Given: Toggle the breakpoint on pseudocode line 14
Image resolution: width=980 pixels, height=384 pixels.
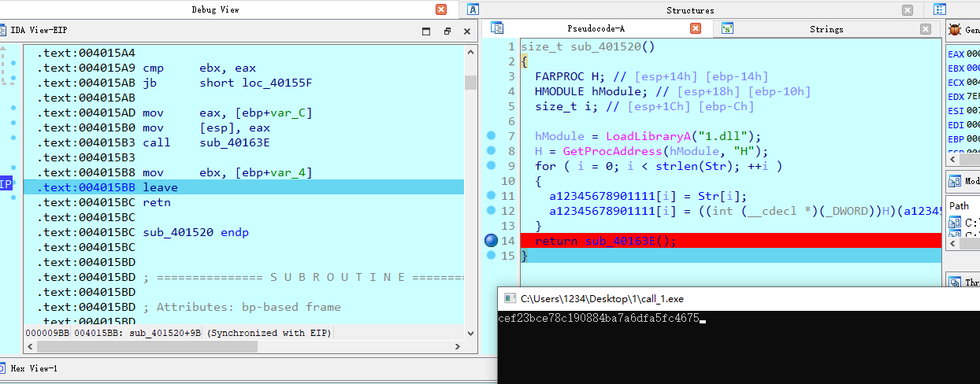Looking at the screenshot, I should click(x=491, y=242).
